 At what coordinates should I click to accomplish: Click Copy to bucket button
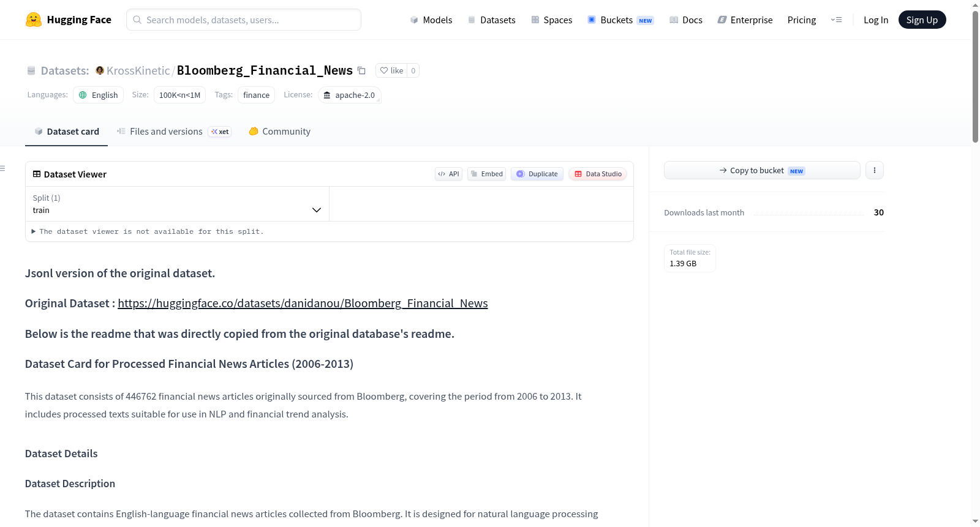click(762, 170)
